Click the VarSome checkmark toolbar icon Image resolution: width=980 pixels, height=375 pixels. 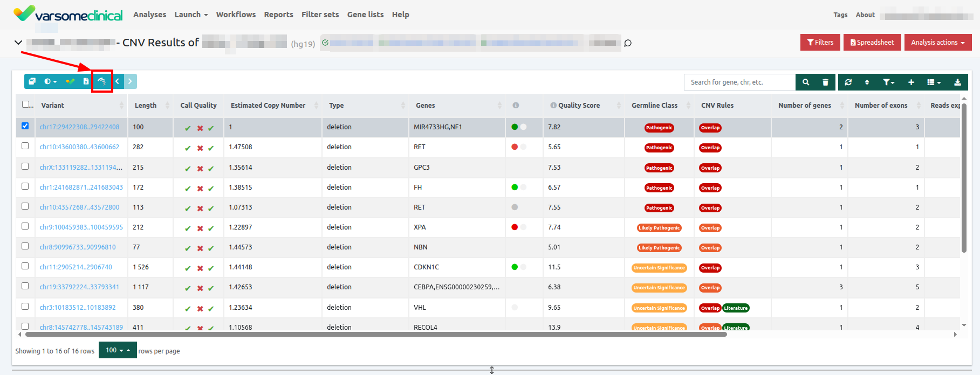(70, 81)
